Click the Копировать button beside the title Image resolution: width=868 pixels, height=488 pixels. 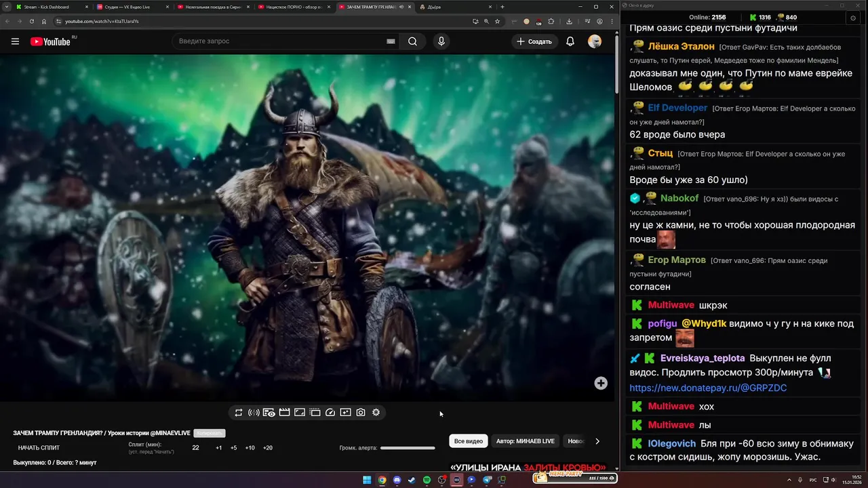pos(209,433)
